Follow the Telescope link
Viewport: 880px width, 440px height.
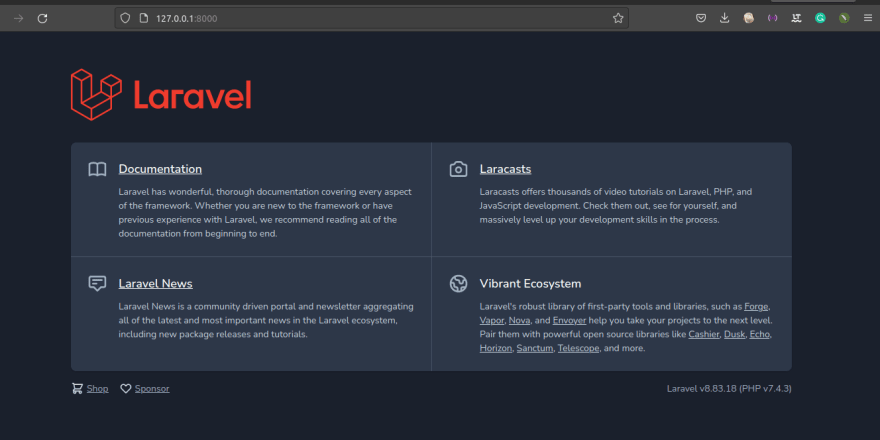click(x=578, y=349)
